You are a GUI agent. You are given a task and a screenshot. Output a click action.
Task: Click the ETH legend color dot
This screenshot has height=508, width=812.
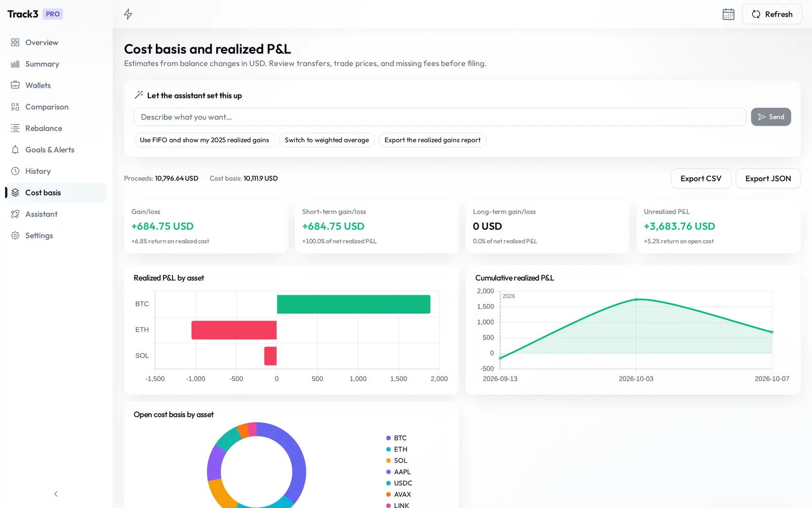(x=388, y=449)
